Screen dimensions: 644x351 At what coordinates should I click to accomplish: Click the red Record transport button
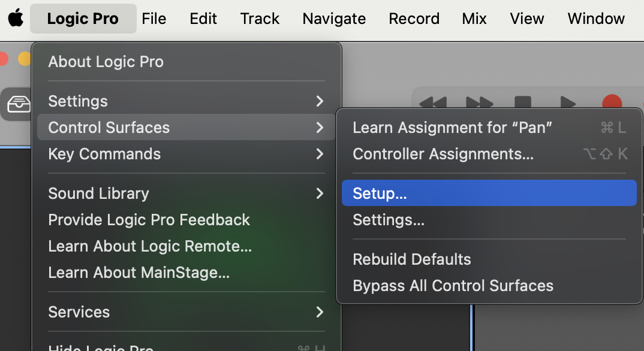click(x=612, y=102)
